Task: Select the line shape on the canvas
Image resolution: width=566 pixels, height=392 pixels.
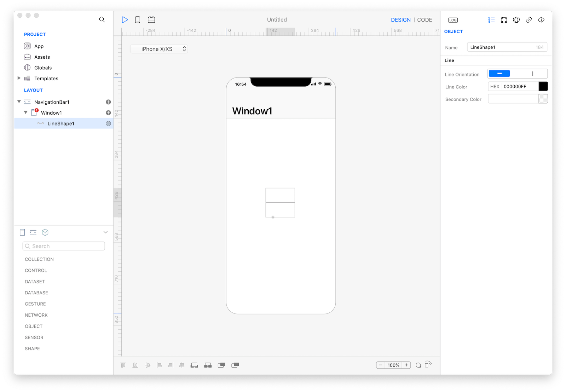Action: (280, 203)
